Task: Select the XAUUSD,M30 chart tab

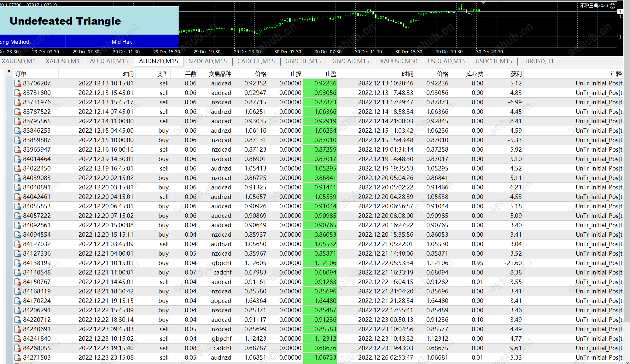Action: click(x=398, y=61)
